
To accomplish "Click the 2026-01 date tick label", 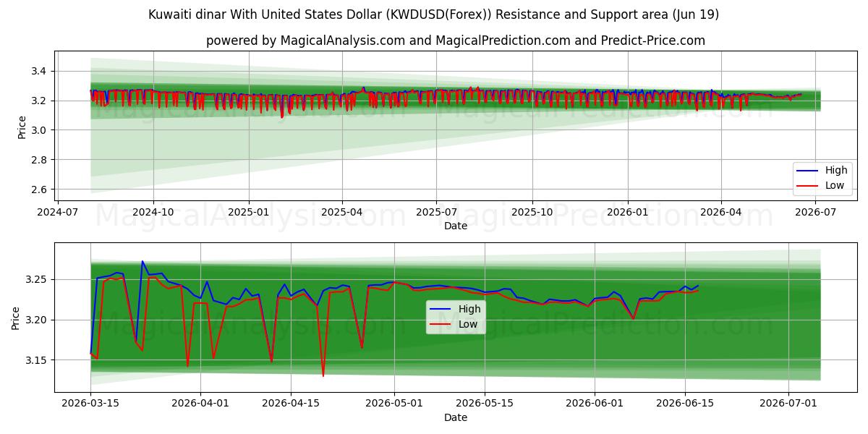I will pyautogui.click(x=627, y=212).
